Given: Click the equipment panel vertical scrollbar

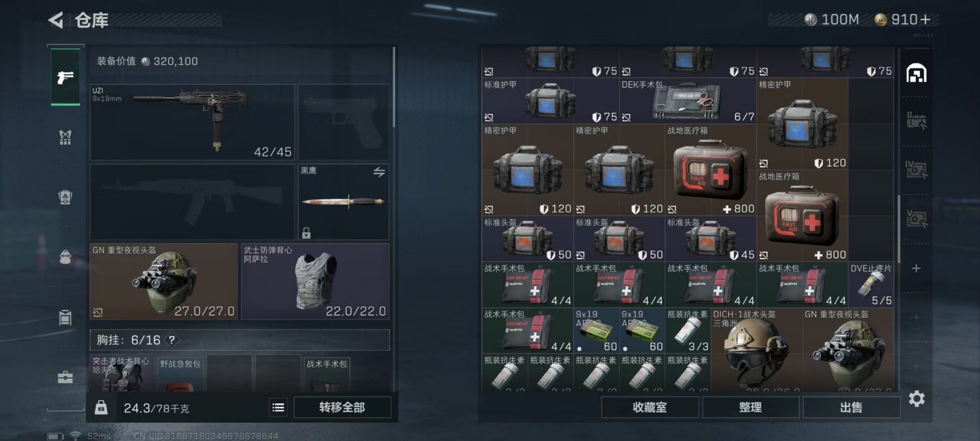Looking at the screenshot, I should [x=394, y=87].
